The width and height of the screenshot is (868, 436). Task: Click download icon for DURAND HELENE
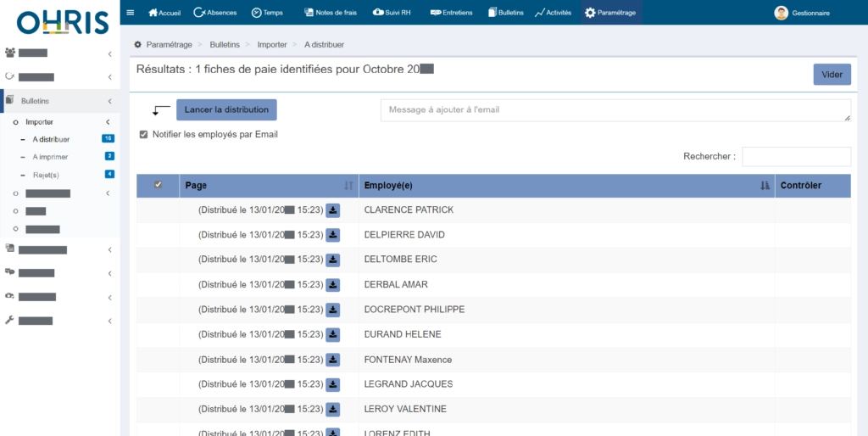(333, 335)
